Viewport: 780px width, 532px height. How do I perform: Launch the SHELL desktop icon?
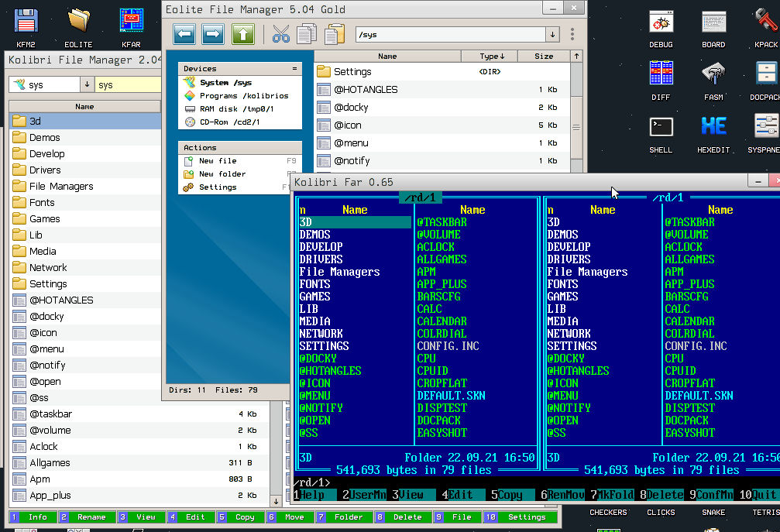tap(661, 133)
